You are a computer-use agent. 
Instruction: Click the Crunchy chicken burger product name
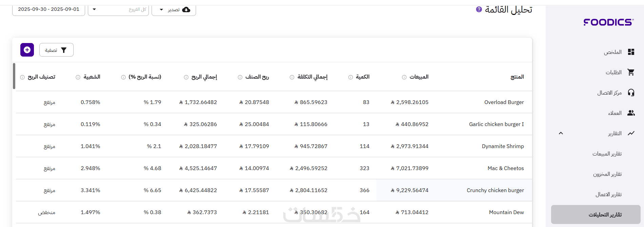tap(495, 190)
